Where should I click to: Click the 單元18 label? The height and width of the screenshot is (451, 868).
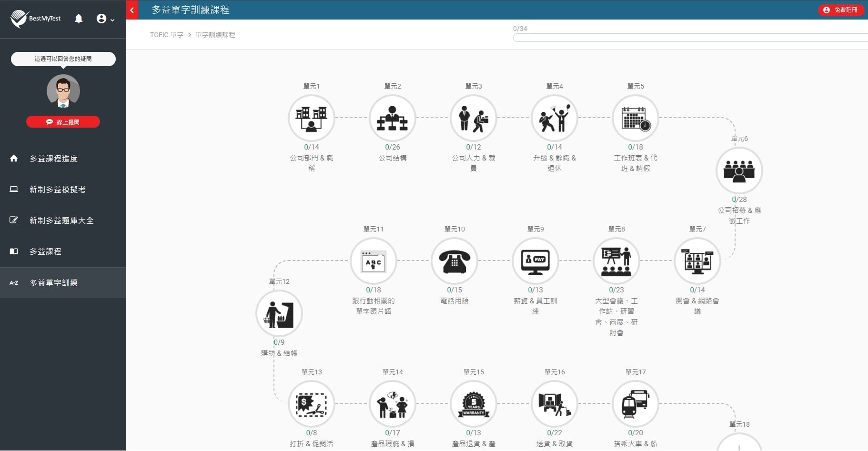click(x=739, y=424)
